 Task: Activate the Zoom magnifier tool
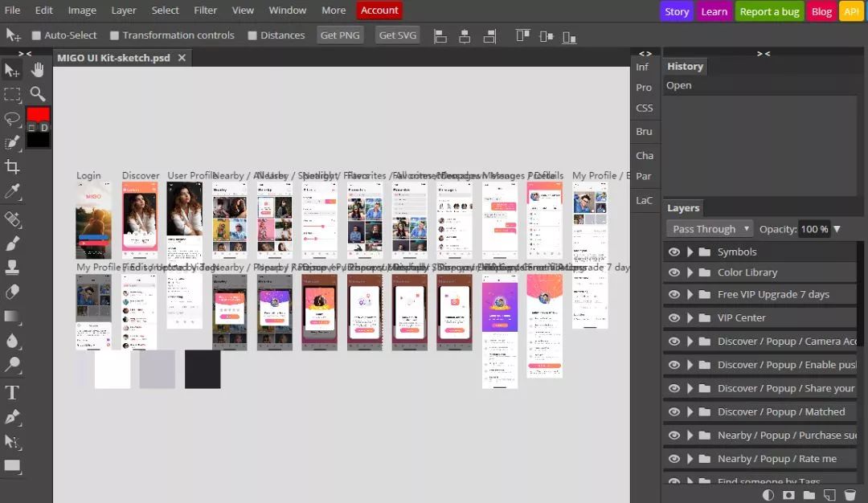37,94
